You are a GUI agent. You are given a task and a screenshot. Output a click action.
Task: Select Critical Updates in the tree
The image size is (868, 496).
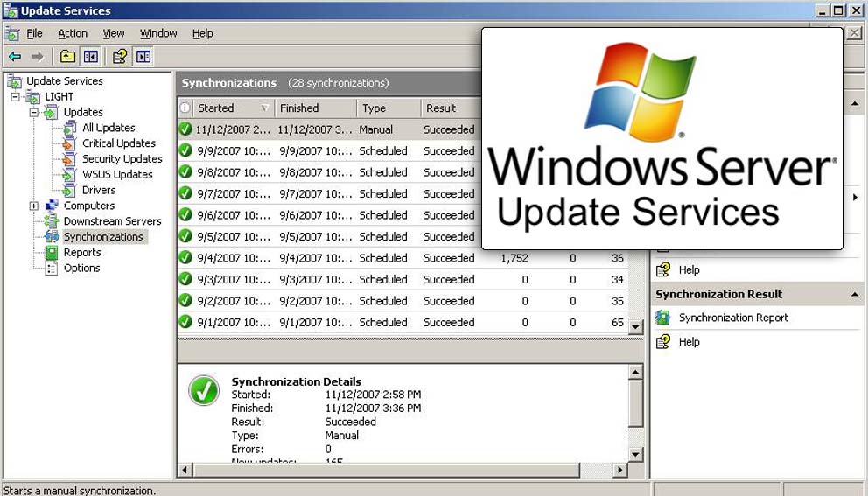119,143
